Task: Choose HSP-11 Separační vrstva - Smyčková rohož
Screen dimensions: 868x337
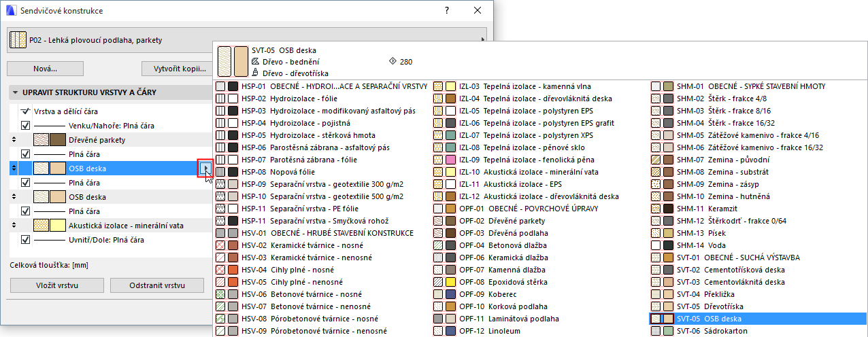Action: (x=321, y=221)
